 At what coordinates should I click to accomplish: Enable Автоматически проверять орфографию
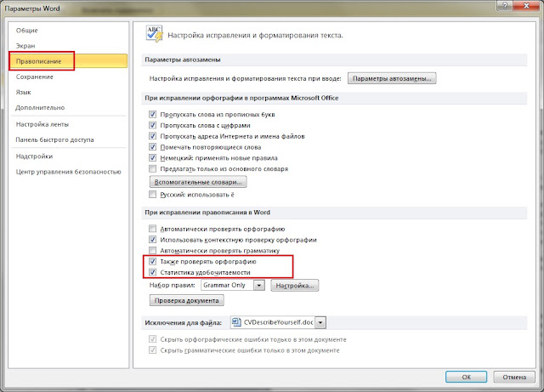(x=152, y=229)
